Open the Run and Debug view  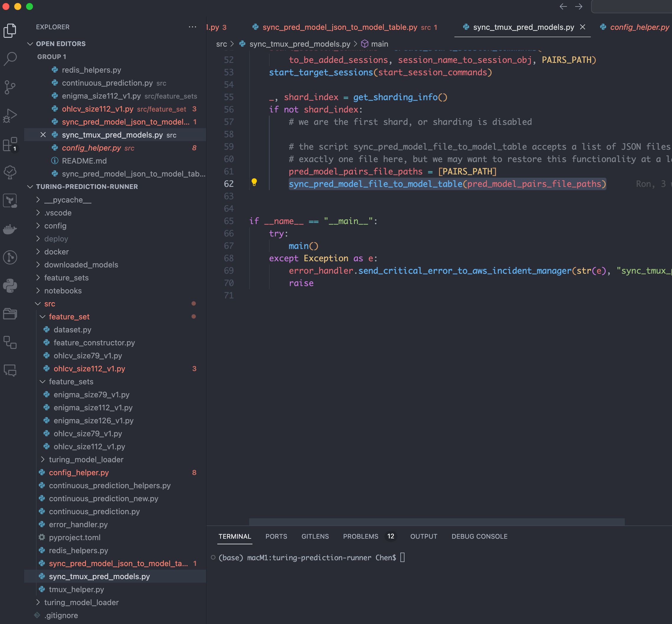[10, 115]
